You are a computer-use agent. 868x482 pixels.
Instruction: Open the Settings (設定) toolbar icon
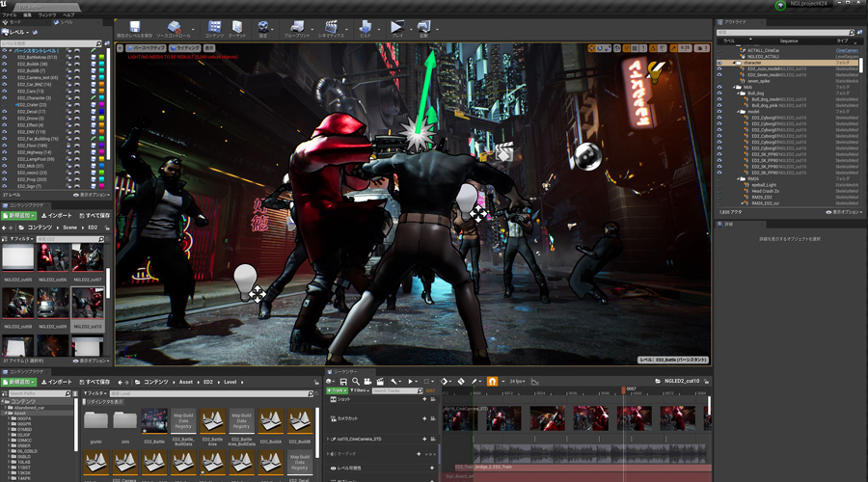(x=263, y=29)
